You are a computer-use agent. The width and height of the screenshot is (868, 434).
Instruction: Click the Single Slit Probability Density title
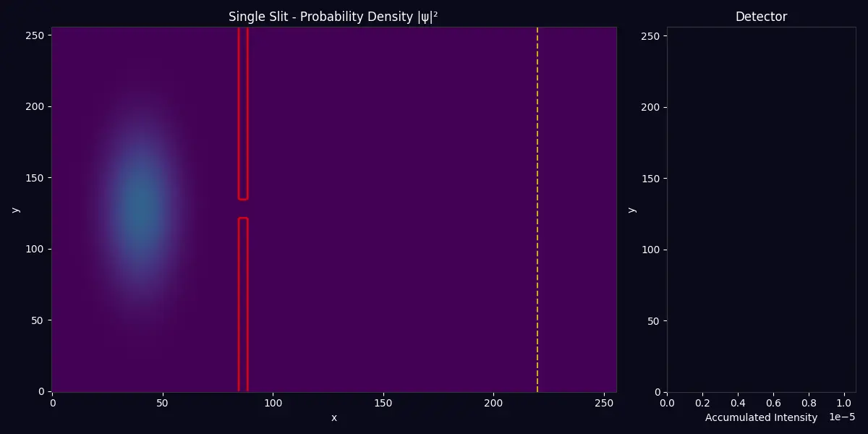tap(333, 17)
